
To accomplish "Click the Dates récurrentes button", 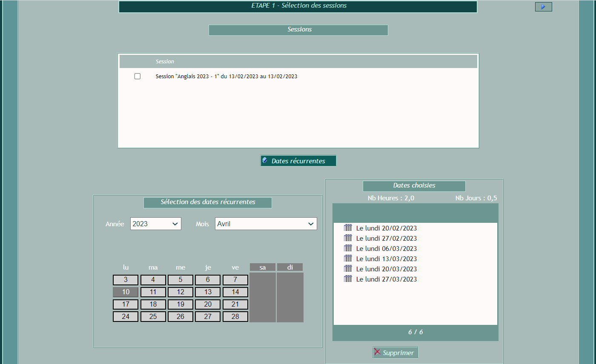I will click(298, 161).
